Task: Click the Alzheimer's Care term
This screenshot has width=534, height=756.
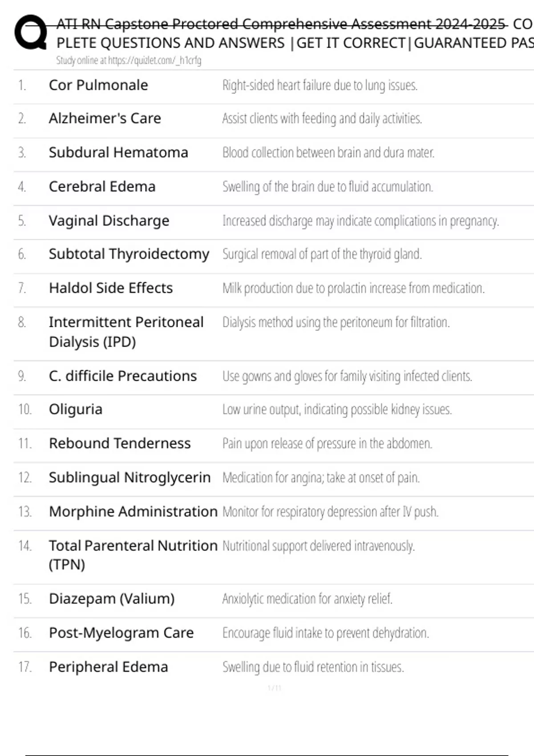Action: click(105, 118)
